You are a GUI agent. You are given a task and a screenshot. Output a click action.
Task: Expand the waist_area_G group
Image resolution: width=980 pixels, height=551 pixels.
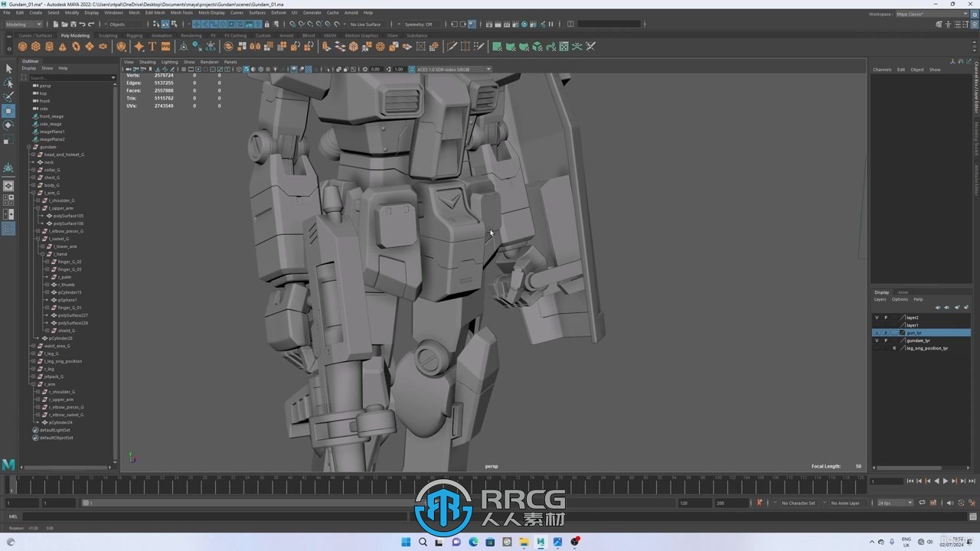point(34,346)
